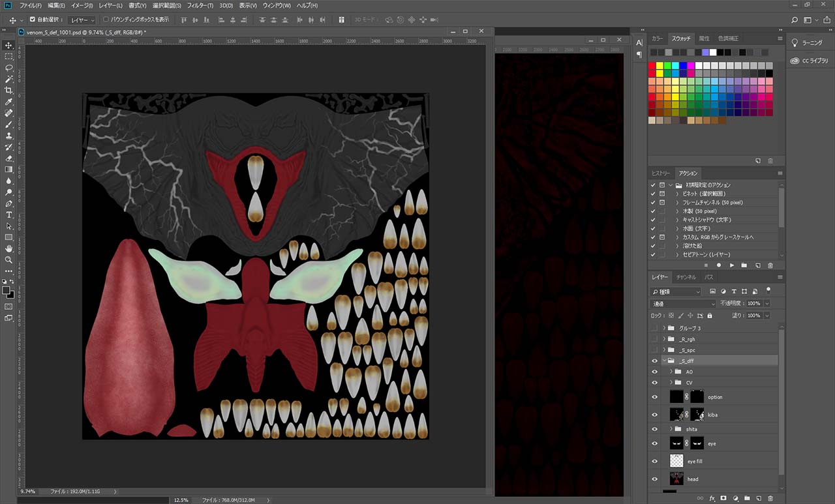
Task: Open the Layers panel options menu icon
Action: [780, 277]
